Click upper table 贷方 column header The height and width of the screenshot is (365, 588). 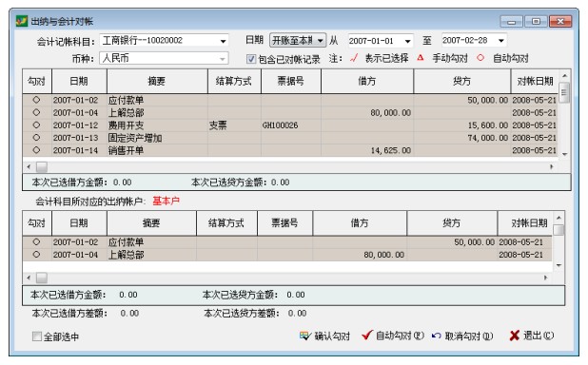click(x=462, y=81)
